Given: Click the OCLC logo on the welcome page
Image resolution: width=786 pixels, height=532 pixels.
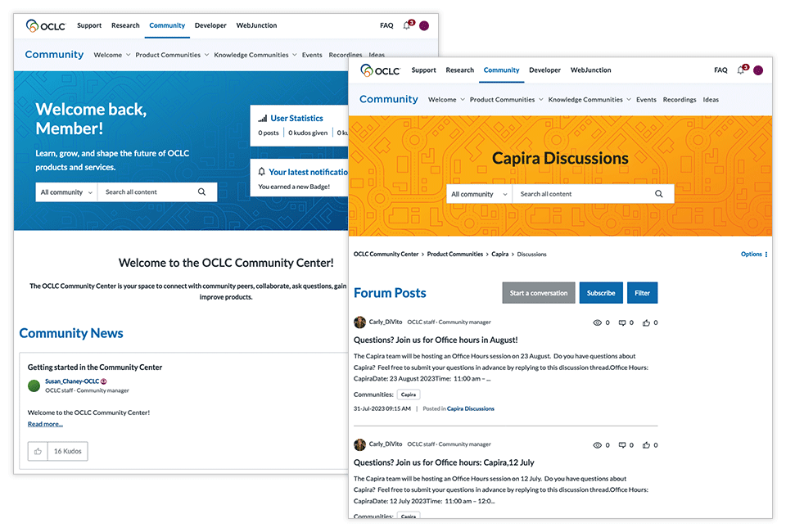Looking at the screenshot, I should (x=45, y=26).
